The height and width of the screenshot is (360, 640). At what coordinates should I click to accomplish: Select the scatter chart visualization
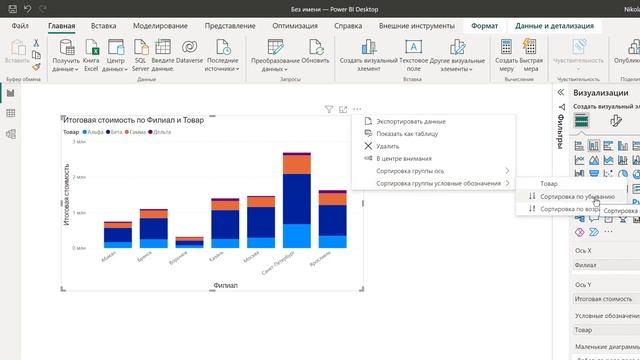click(608, 173)
